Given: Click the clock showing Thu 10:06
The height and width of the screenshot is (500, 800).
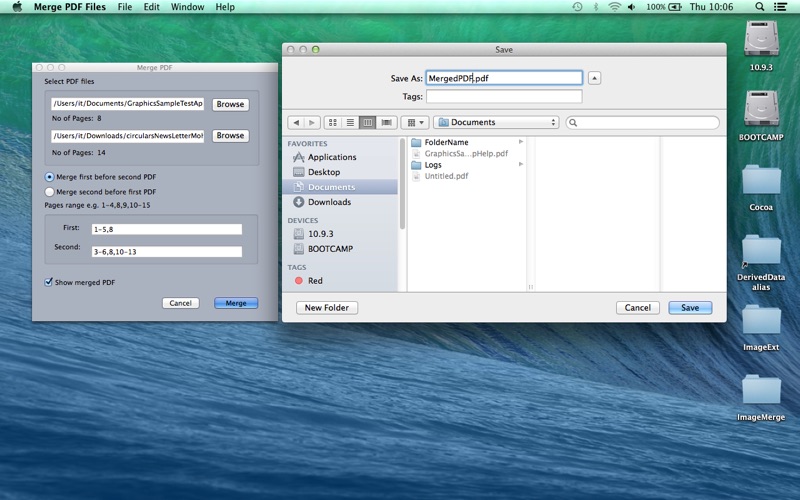Looking at the screenshot, I should pos(711,7).
